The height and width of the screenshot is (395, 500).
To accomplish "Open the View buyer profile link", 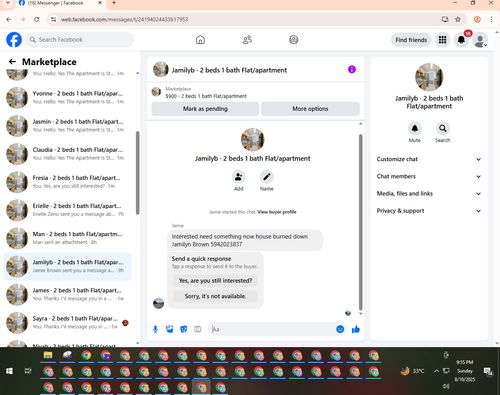I will [277, 212].
